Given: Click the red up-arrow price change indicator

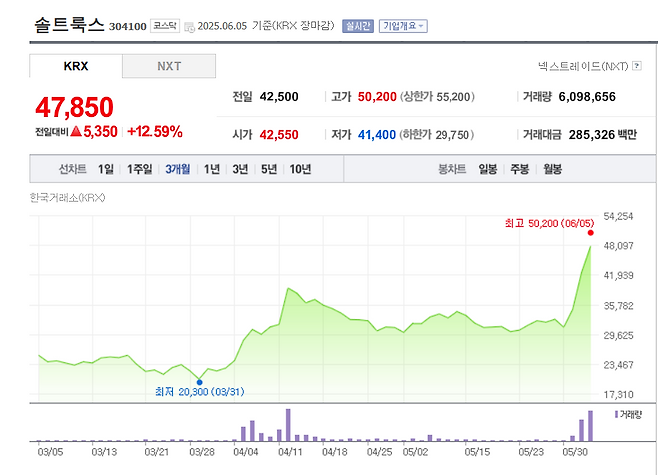Looking at the screenshot, I should pyautogui.click(x=76, y=131).
